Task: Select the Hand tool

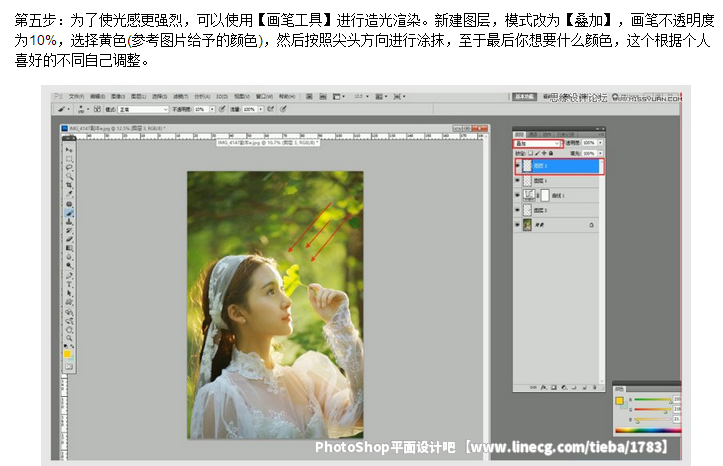Action: tap(69, 330)
